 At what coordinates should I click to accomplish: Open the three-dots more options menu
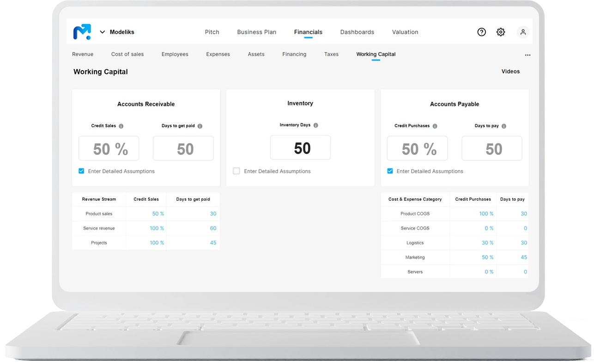527,55
